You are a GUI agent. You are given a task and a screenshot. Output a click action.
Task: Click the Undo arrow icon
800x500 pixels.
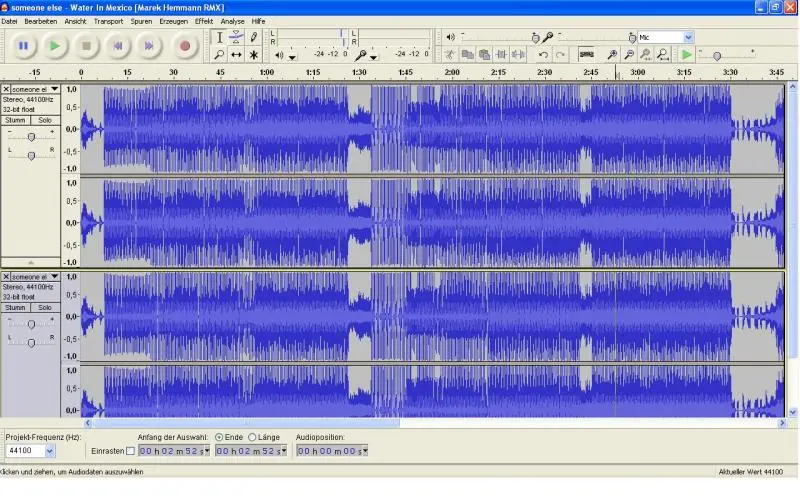click(543, 54)
